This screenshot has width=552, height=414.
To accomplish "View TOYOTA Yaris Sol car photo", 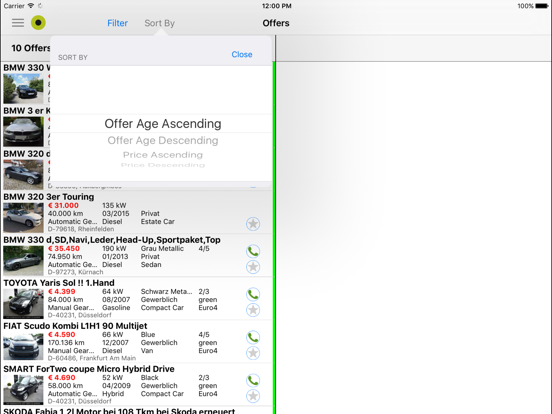I will click(x=23, y=303).
